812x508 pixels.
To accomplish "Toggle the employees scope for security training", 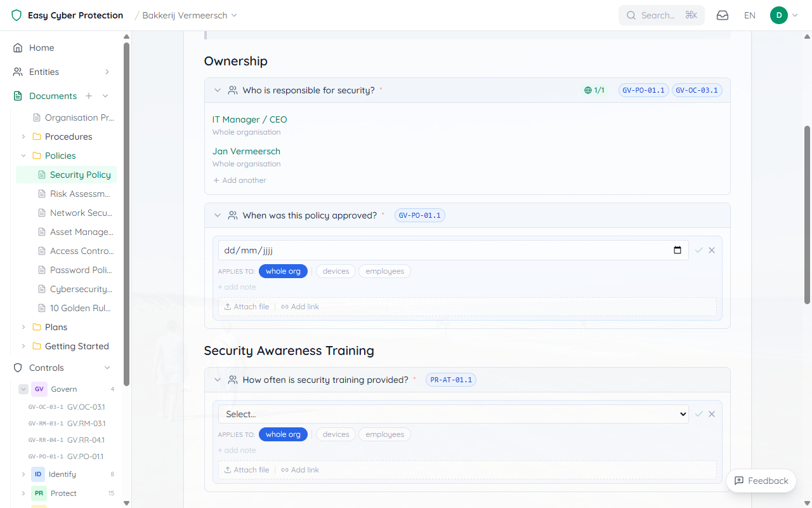I will (384, 434).
